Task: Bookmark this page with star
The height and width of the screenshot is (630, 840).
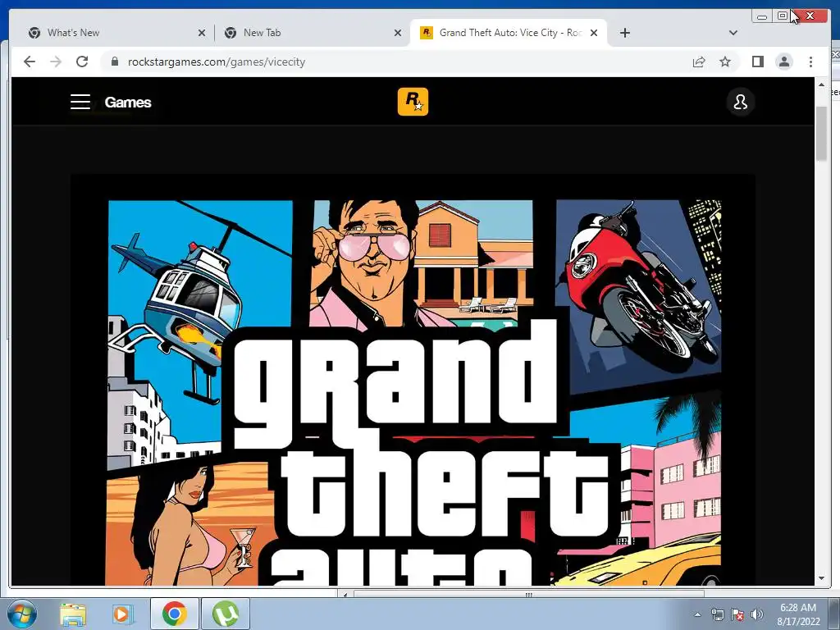Action: 725,62
